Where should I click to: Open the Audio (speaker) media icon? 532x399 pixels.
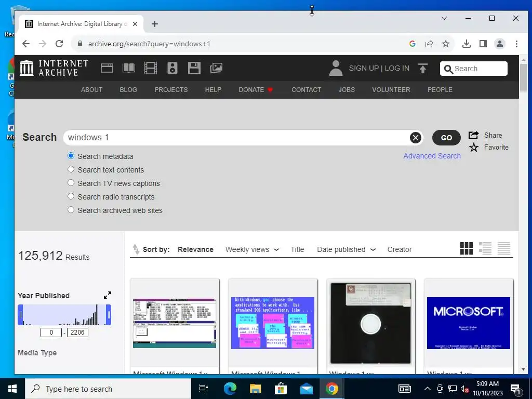tap(172, 68)
